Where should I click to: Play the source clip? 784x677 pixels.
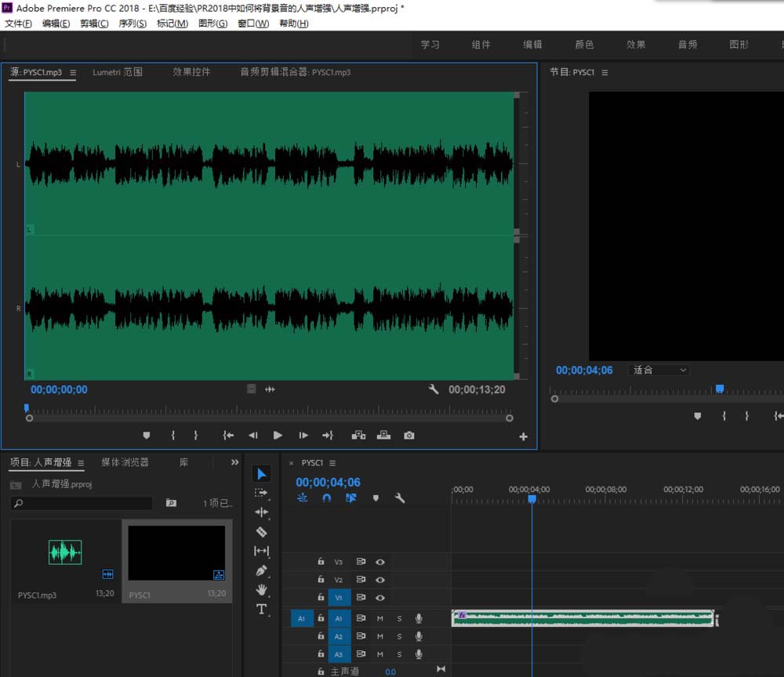278,436
